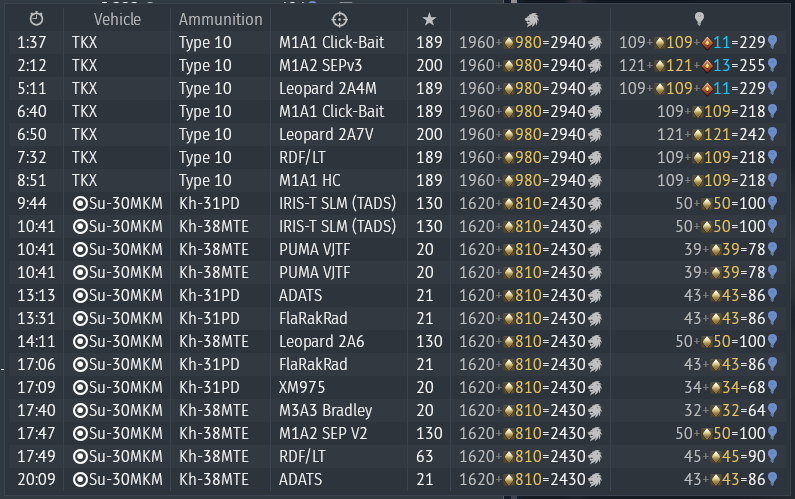Click the air-vehicle icon in the 17:49 row
The height and width of the screenshot is (499, 795).
pos(80,456)
